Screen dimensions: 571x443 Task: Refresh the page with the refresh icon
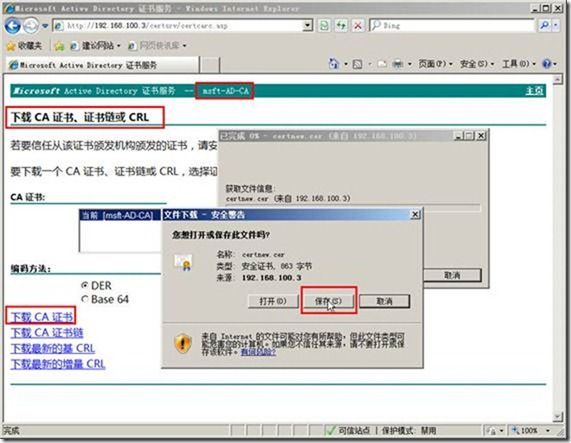coord(341,25)
